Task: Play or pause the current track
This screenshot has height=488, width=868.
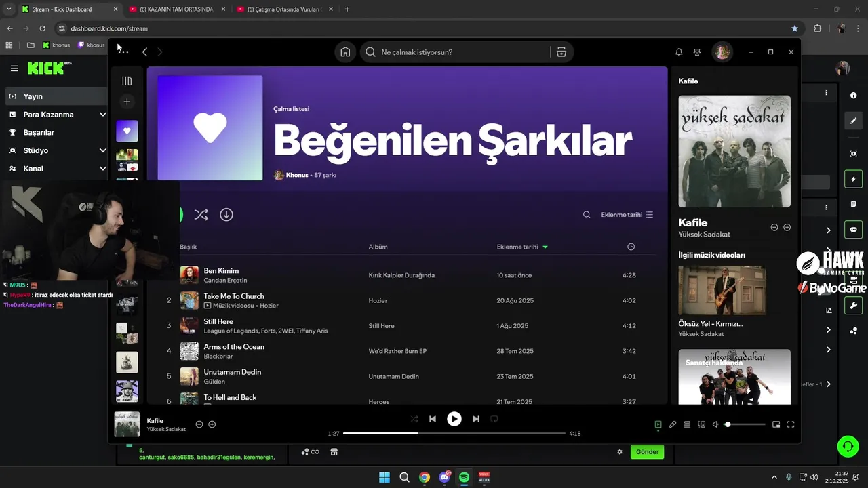Action: (x=454, y=419)
